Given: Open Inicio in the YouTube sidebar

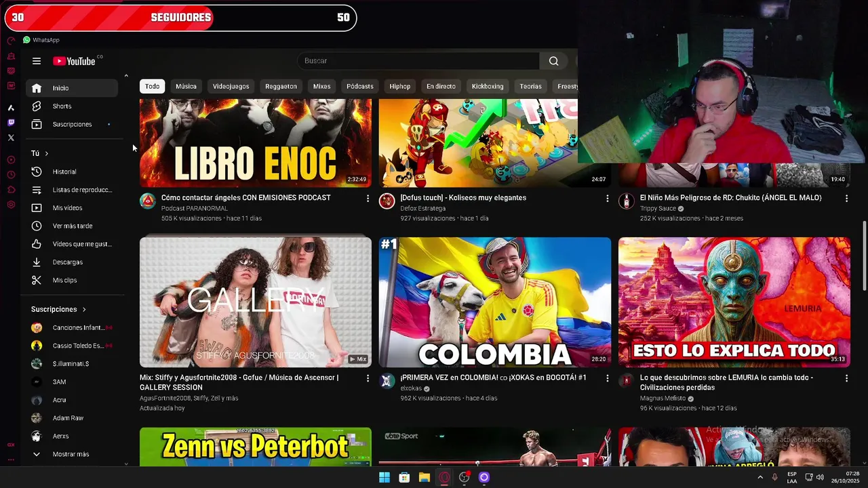Looking at the screenshot, I should point(72,88).
